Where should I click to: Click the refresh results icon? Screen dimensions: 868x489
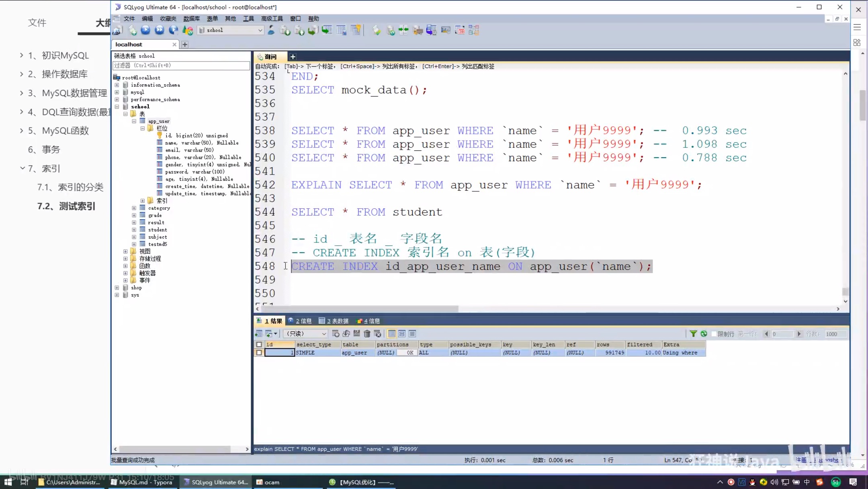(704, 334)
